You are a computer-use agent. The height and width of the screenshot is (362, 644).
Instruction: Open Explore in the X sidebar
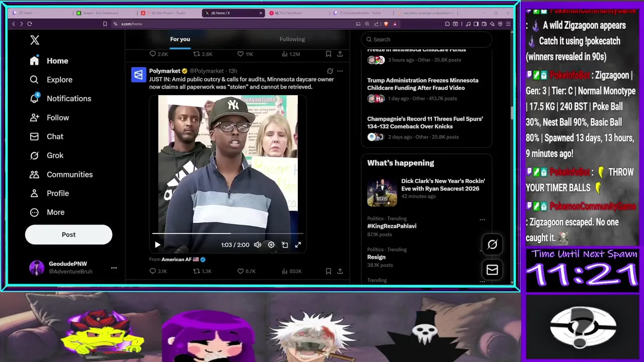[x=51, y=79]
